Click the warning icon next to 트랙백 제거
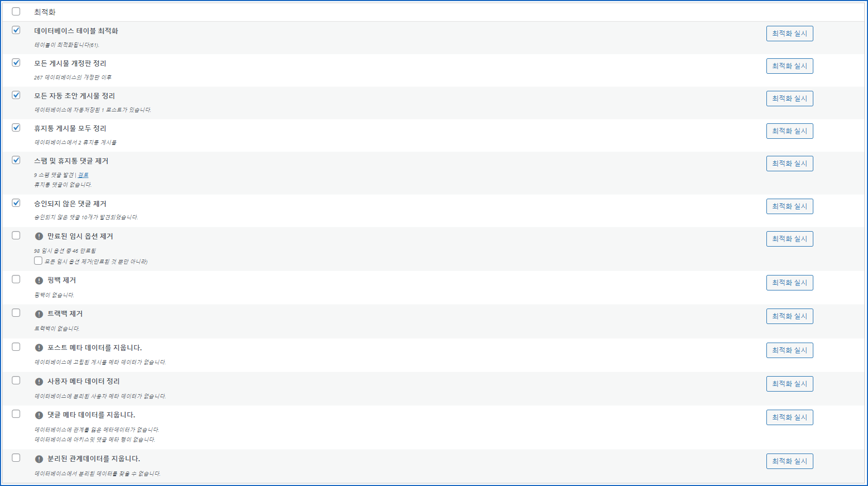 [39, 314]
